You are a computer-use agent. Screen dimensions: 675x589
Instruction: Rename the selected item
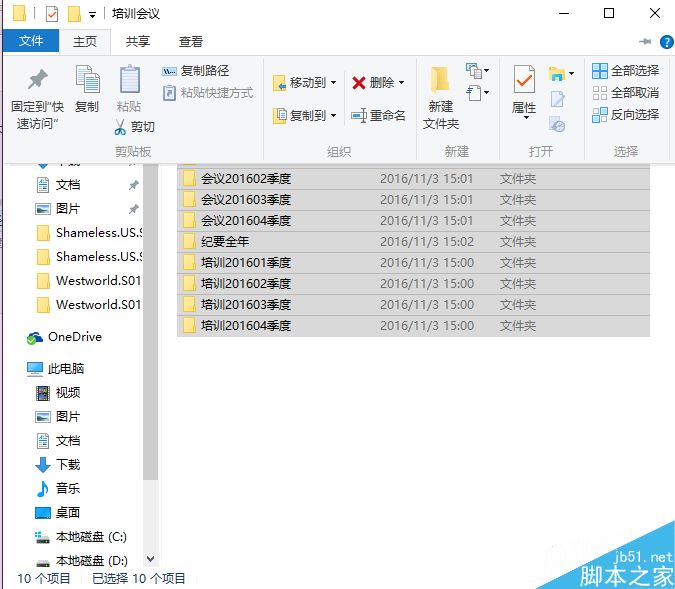[378, 115]
